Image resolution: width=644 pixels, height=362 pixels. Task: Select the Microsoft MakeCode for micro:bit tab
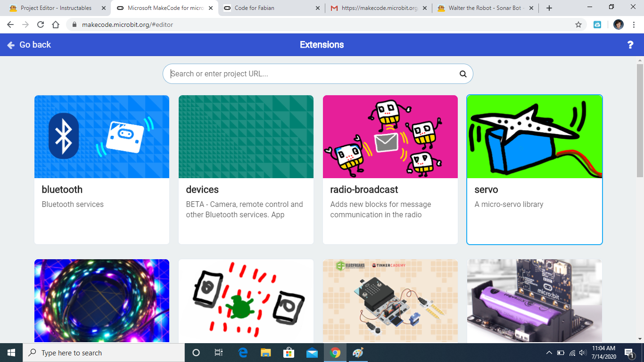click(165, 8)
